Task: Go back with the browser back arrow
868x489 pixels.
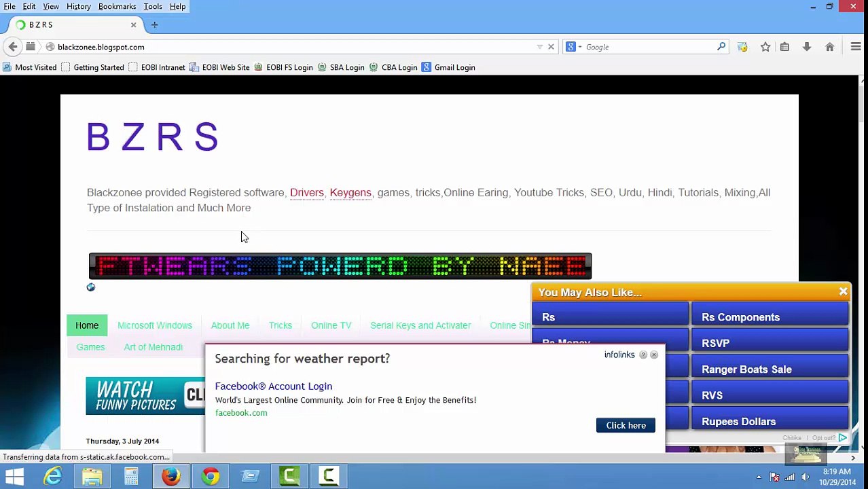Action: tap(13, 47)
